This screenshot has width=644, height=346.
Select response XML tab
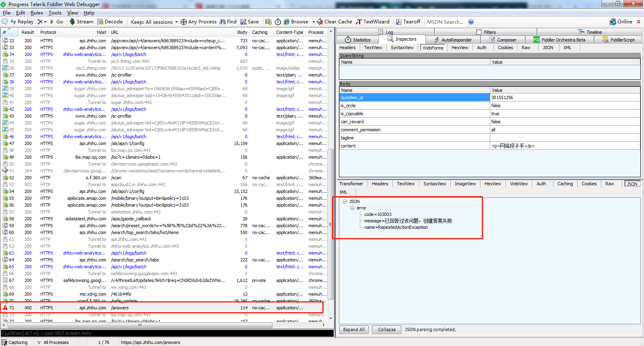(343, 192)
